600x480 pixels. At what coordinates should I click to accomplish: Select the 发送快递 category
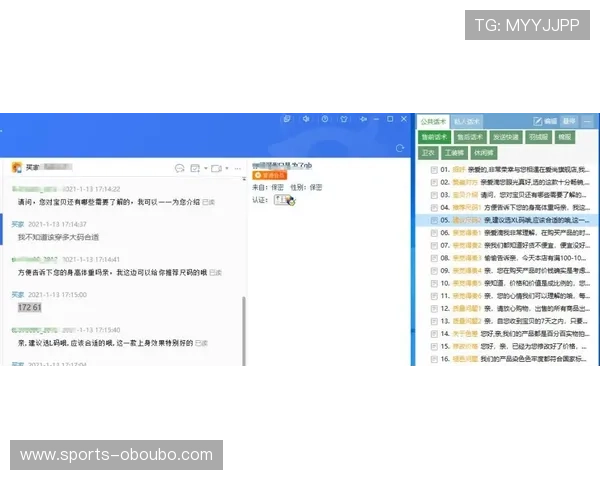(505, 137)
